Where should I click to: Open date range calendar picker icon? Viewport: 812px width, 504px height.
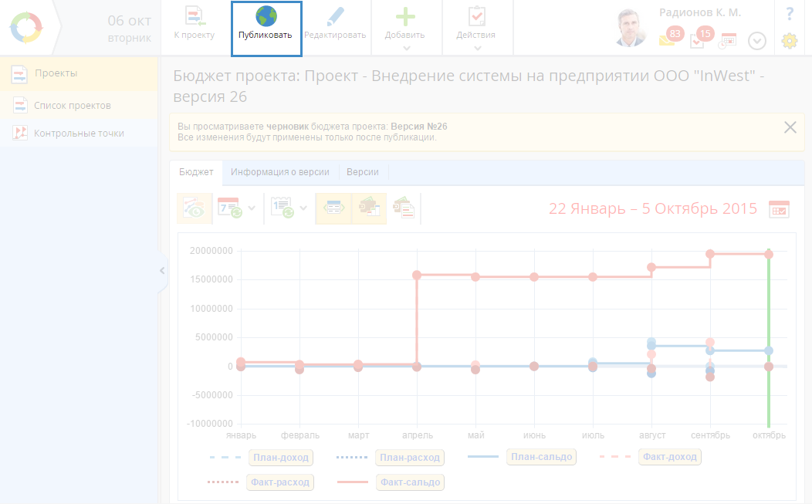click(779, 209)
